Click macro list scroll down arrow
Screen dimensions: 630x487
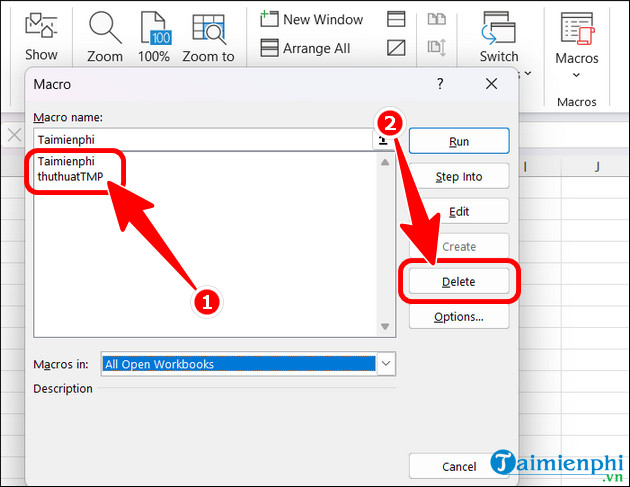point(385,326)
